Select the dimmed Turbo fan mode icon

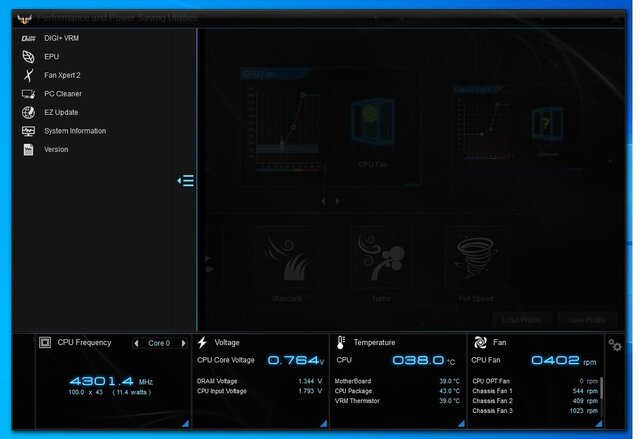point(381,257)
